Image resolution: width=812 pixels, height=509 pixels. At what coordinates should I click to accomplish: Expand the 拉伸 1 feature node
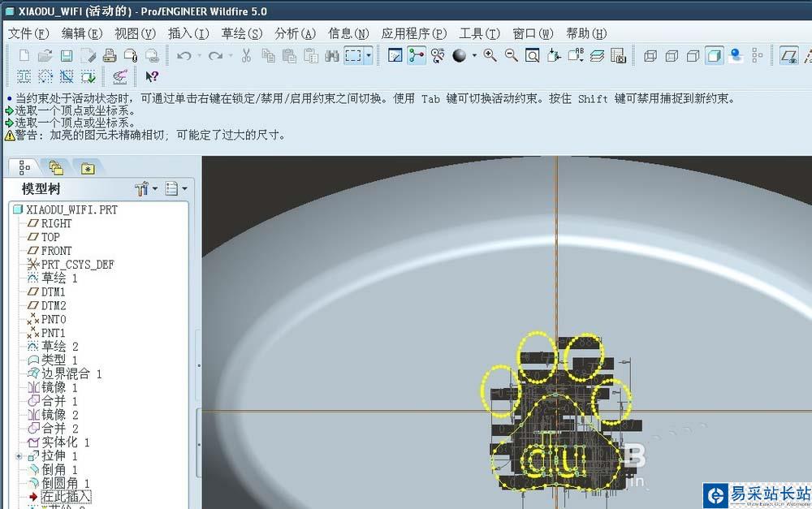coord(19,456)
